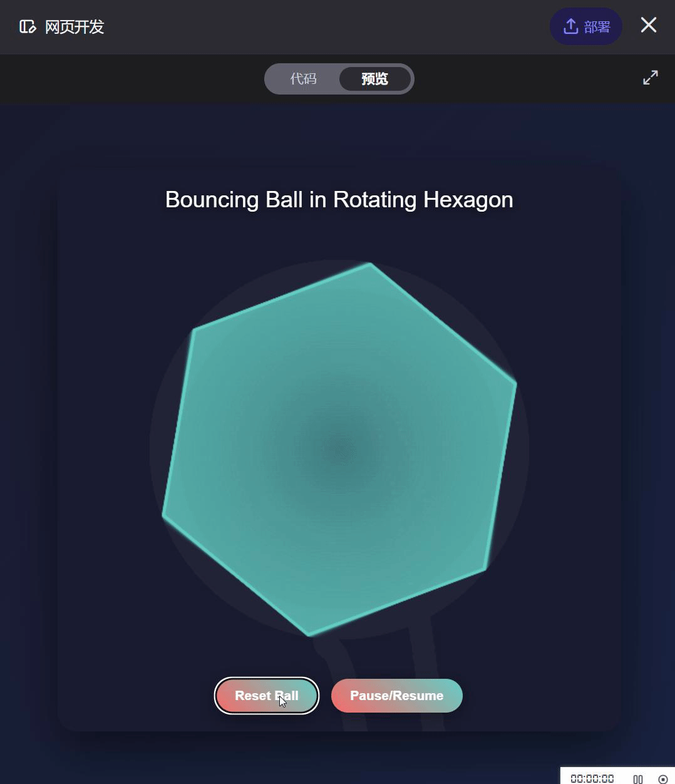Click the web development page-edit icon

tap(27, 27)
